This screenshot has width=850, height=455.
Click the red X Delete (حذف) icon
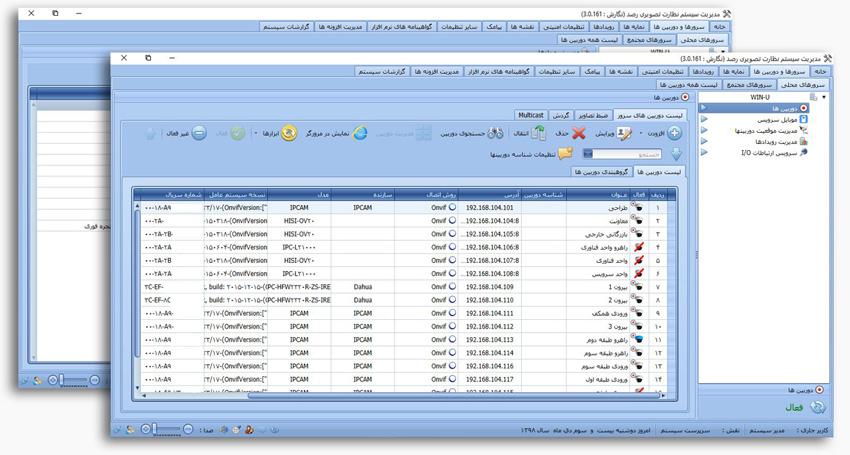click(579, 133)
